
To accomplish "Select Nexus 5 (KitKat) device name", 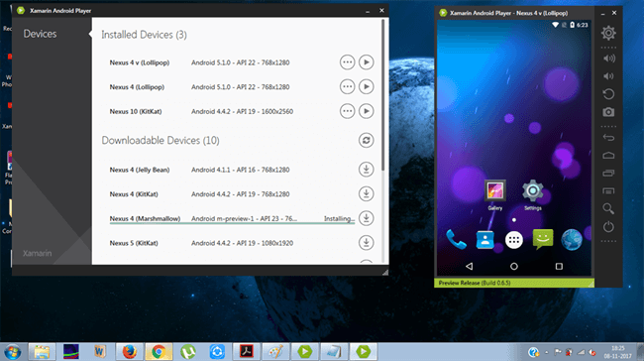I will [x=134, y=243].
